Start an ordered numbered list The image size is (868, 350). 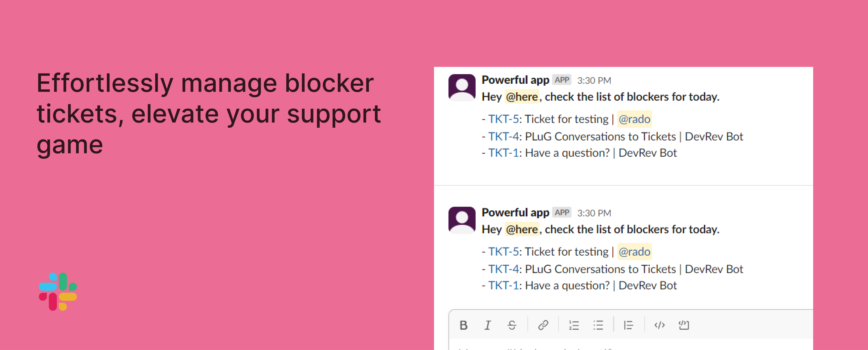click(574, 325)
